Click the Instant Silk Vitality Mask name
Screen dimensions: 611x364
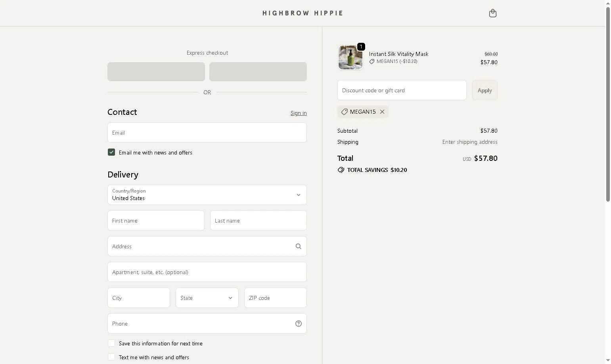coord(398,54)
